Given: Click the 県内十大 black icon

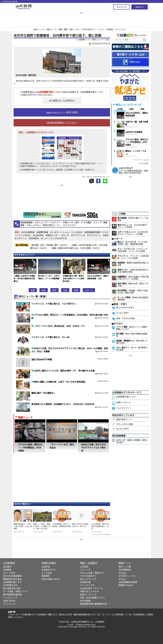Looking at the screenshot, I should coord(114,226).
